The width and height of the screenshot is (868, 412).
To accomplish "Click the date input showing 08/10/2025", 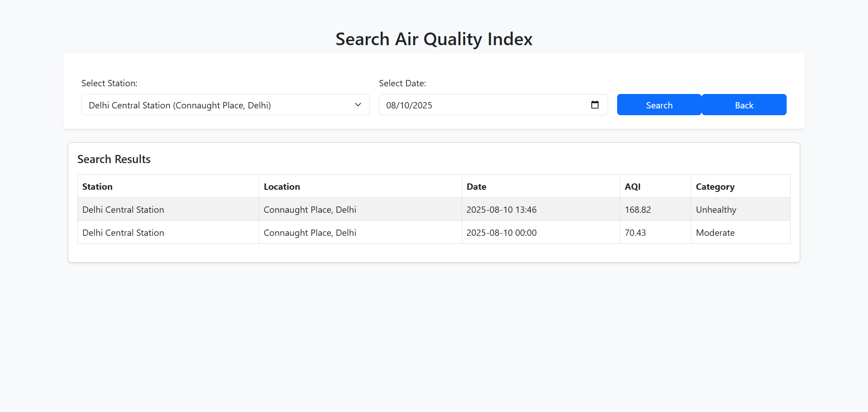I will pyautogui.click(x=452, y=104).
